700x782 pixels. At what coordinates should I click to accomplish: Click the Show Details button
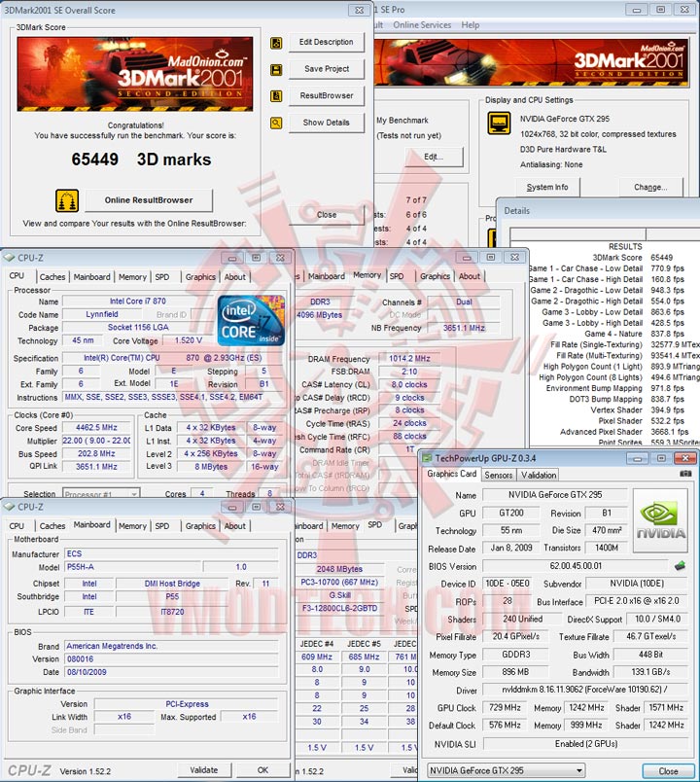pyautogui.click(x=327, y=123)
